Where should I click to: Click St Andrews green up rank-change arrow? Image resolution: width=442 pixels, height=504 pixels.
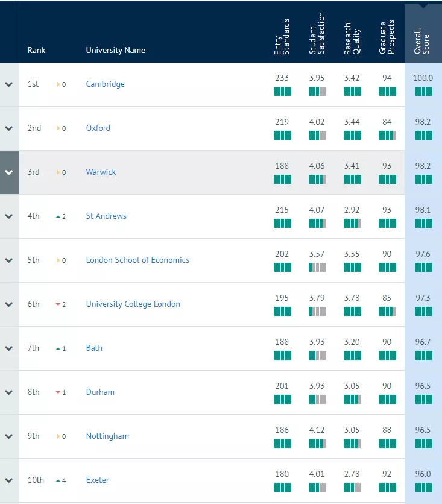pos(58,216)
